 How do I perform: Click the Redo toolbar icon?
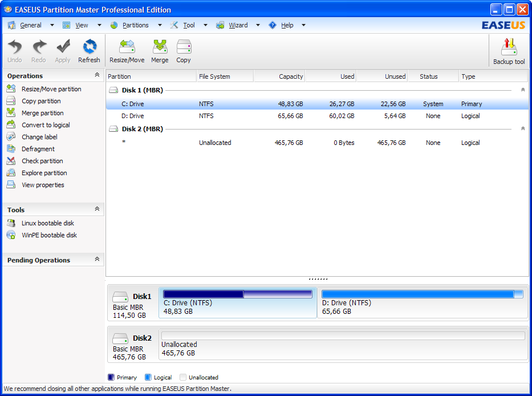pos(39,47)
